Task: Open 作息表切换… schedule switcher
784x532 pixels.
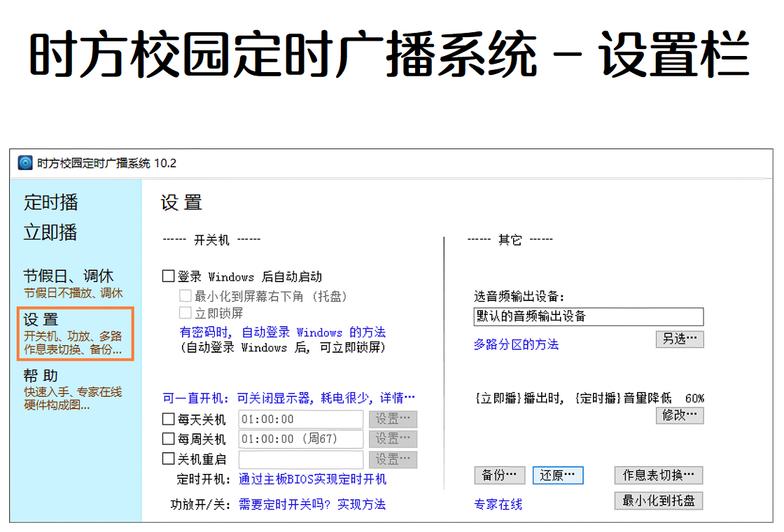Action: 658,475
